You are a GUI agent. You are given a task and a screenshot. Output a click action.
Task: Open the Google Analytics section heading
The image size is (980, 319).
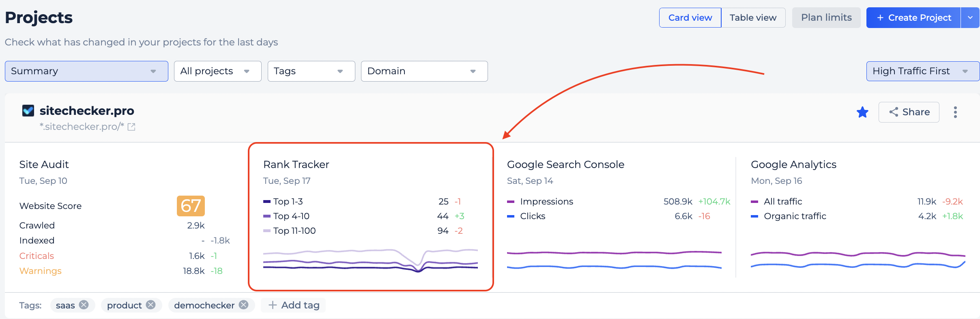point(793,164)
